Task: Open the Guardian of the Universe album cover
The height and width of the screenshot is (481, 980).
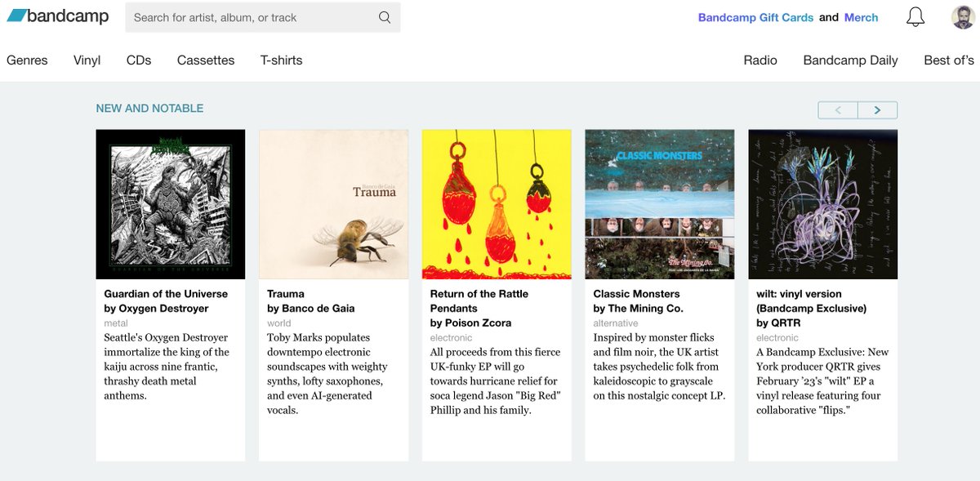Action: 171,204
